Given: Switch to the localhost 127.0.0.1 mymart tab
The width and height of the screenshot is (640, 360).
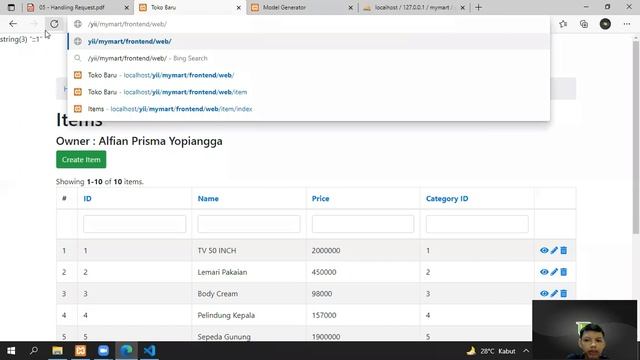Looking at the screenshot, I should coord(414,7).
